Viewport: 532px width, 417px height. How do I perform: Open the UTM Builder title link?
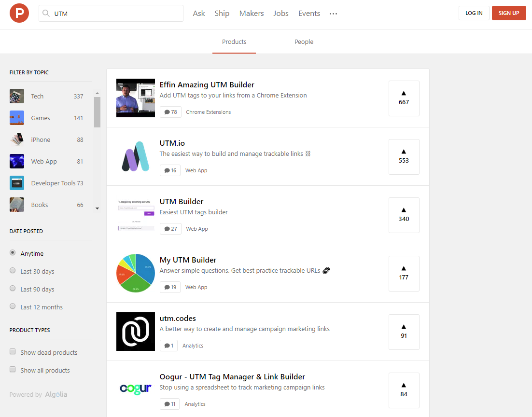pyautogui.click(x=182, y=202)
